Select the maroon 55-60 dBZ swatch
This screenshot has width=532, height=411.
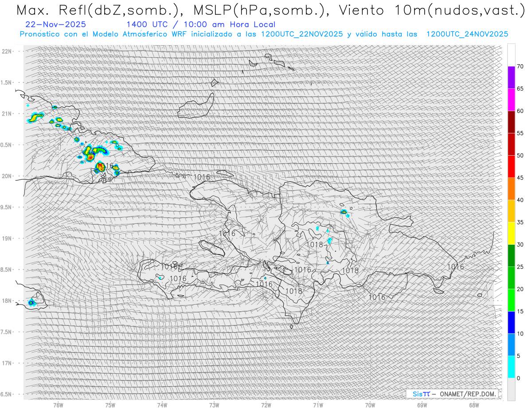point(511,122)
